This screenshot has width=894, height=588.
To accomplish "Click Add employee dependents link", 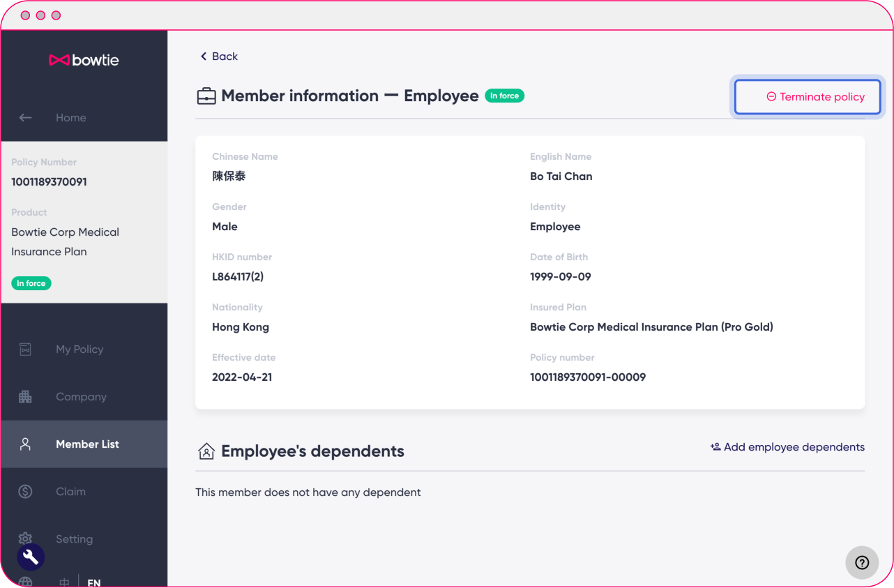I will pyautogui.click(x=787, y=447).
